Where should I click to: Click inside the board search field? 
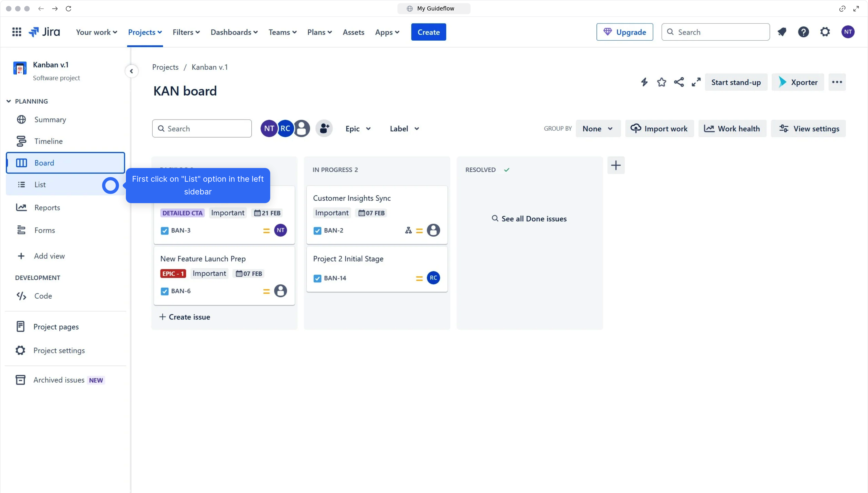202,128
